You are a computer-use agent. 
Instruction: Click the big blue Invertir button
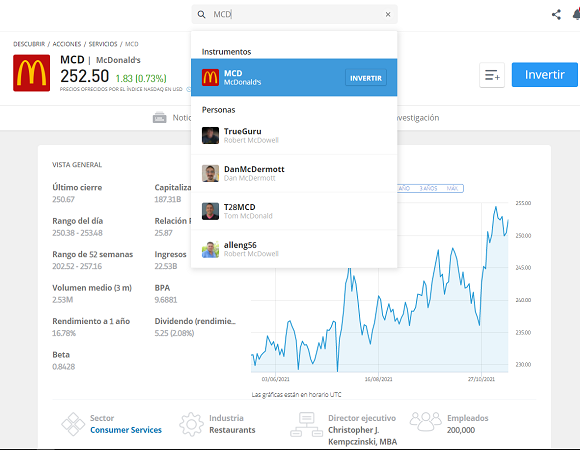pyautogui.click(x=544, y=75)
